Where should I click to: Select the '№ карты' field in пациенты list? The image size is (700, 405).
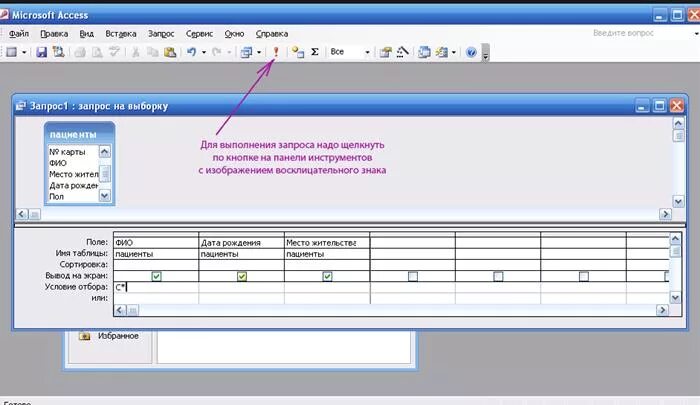click(x=67, y=152)
